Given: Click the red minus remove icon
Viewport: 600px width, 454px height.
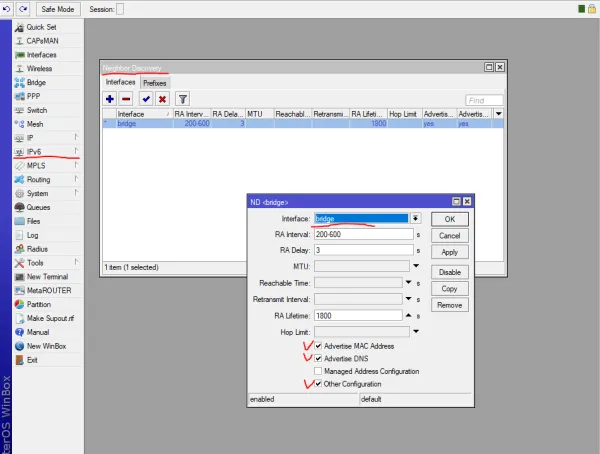Looking at the screenshot, I should coord(126,99).
